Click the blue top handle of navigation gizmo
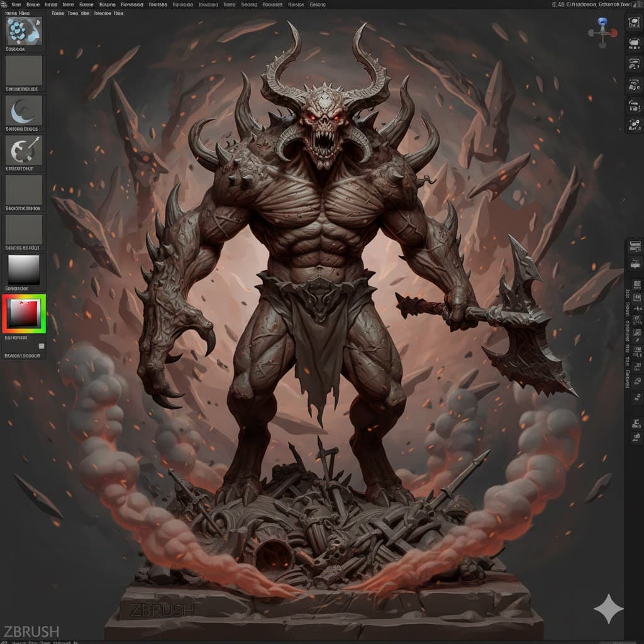 [602, 21]
